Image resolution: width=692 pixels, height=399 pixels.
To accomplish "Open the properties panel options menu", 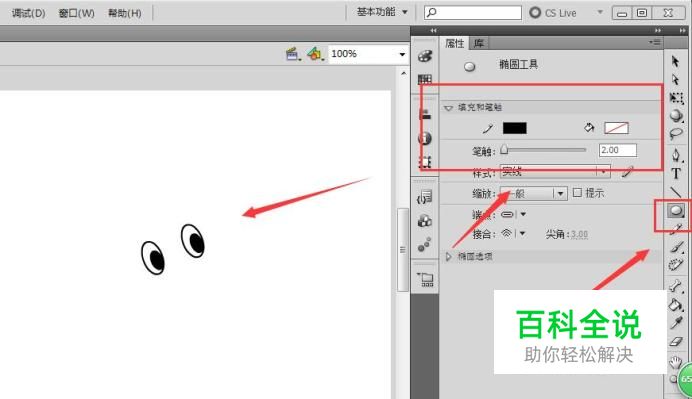I will coord(654,42).
